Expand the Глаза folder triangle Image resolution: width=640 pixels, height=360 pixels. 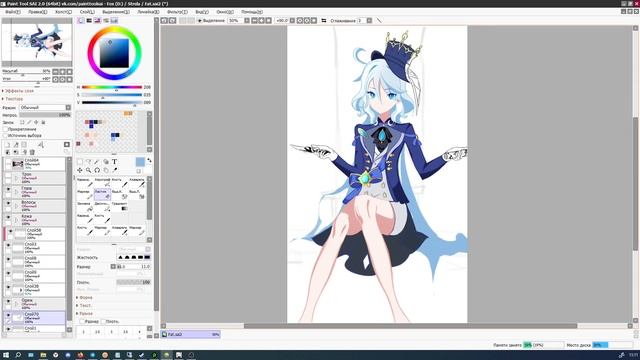click(x=16, y=192)
